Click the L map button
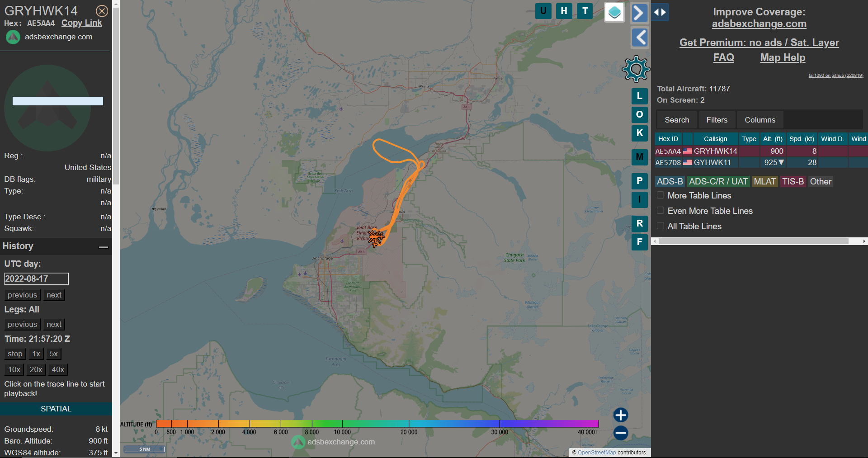The width and height of the screenshot is (868, 458). 639,96
